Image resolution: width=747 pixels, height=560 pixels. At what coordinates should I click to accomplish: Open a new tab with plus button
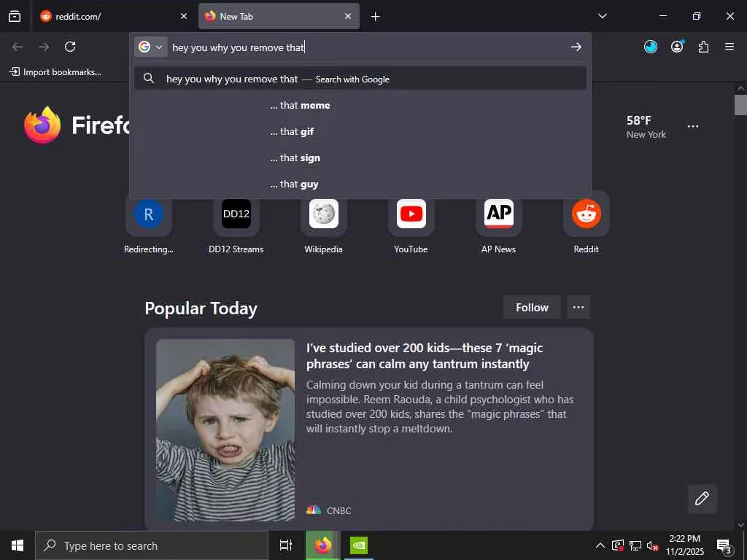point(376,17)
